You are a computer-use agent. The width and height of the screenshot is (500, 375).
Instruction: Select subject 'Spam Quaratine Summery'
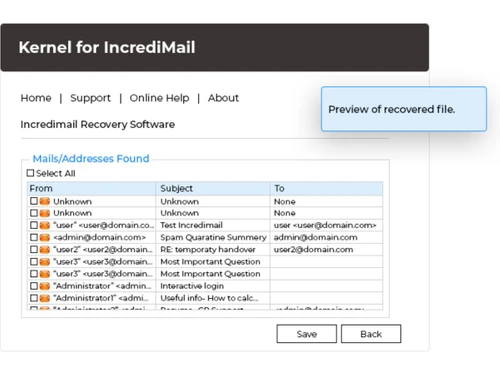(x=213, y=237)
